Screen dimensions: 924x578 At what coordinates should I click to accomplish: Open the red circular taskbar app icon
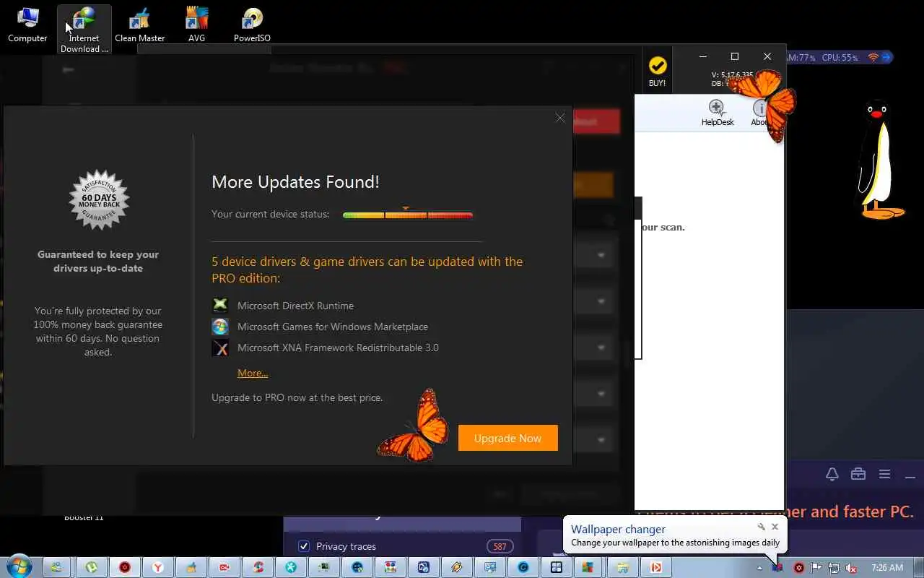pyautogui.click(x=125, y=567)
